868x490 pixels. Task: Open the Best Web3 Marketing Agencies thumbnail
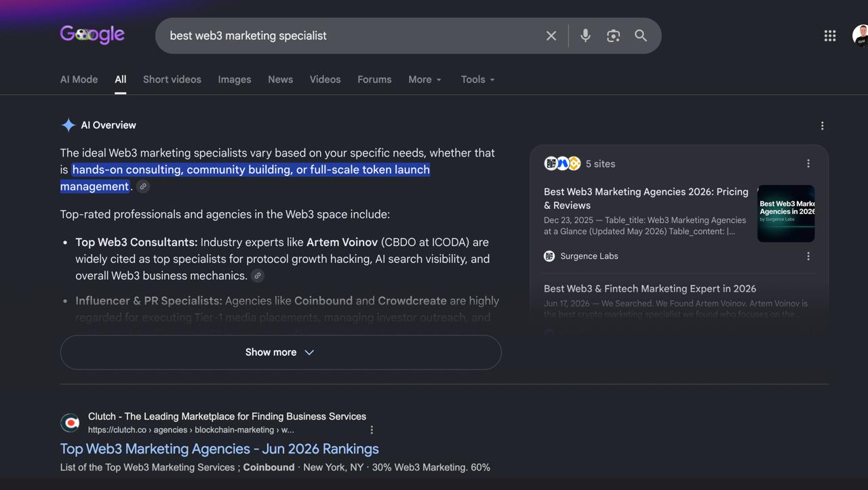coord(786,213)
